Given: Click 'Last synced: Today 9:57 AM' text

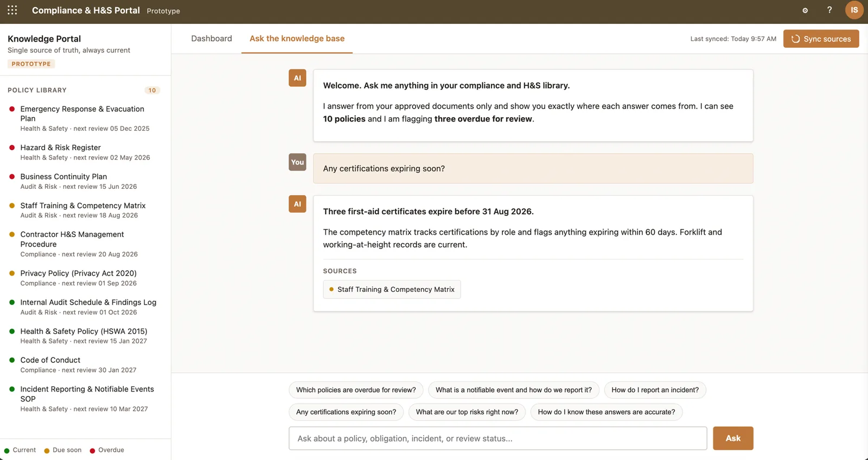Looking at the screenshot, I should pos(733,39).
